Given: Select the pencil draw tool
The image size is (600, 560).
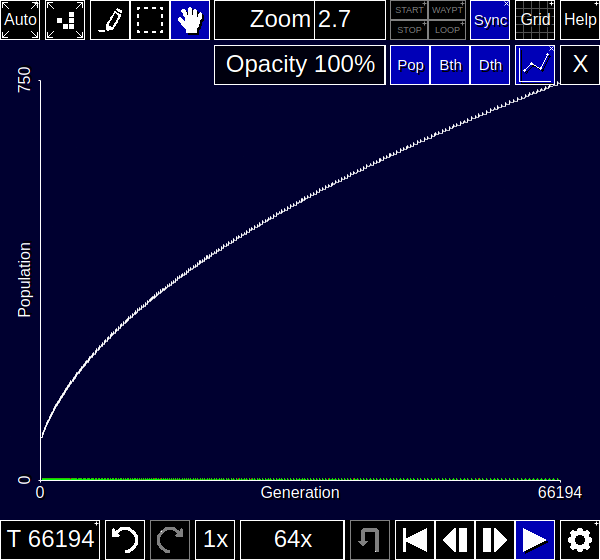Looking at the screenshot, I should click(x=110, y=20).
